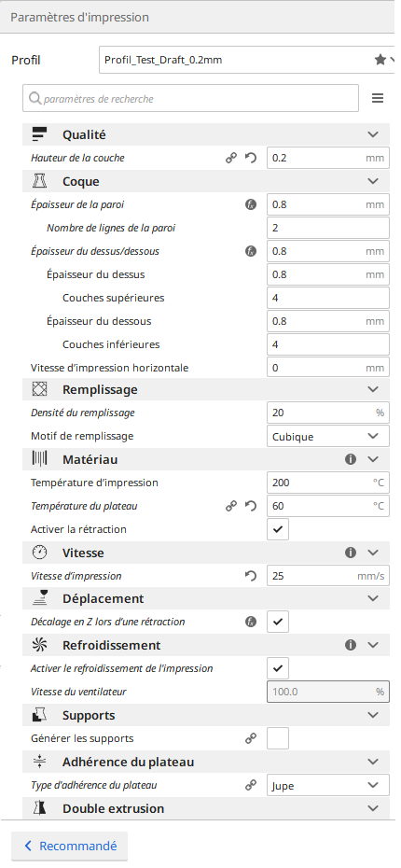Enable the Générer les supports checkbox
The height and width of the screenshot is (868, 401).
click(278, 738)
